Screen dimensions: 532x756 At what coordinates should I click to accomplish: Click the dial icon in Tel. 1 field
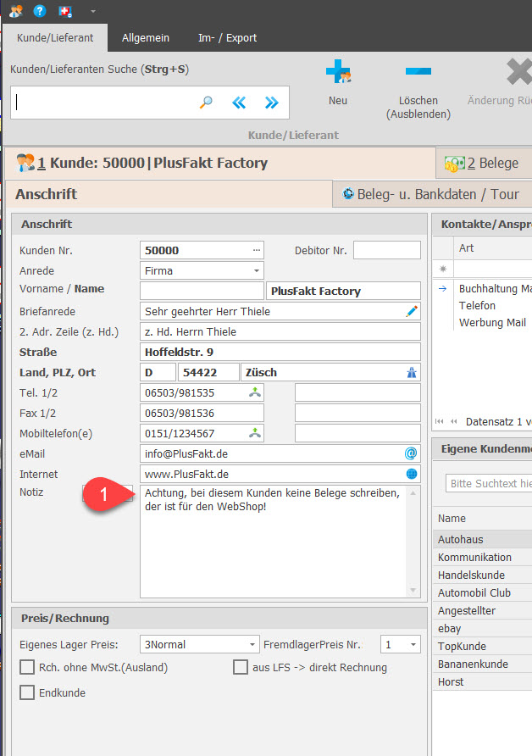pos(255,392)
